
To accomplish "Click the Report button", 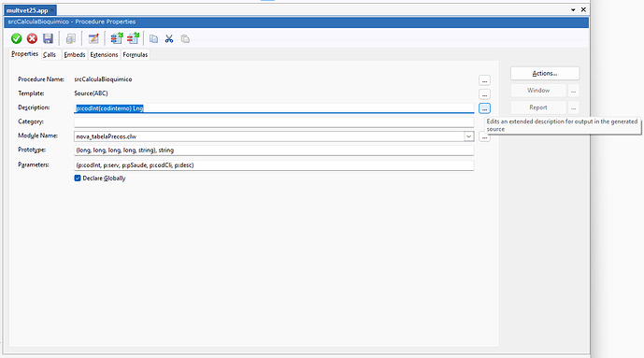I will pyautogui.click(x=538, y=107).
